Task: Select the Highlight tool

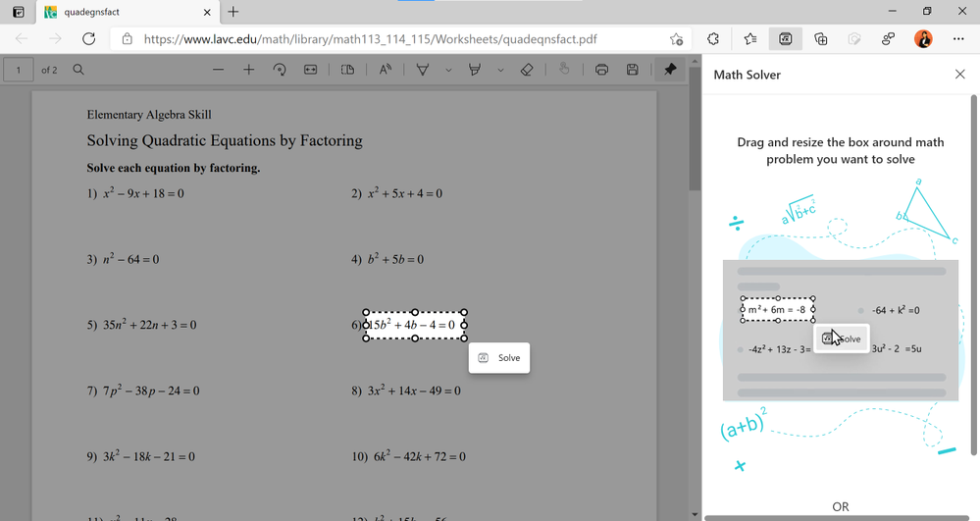Action: (475, 70)
